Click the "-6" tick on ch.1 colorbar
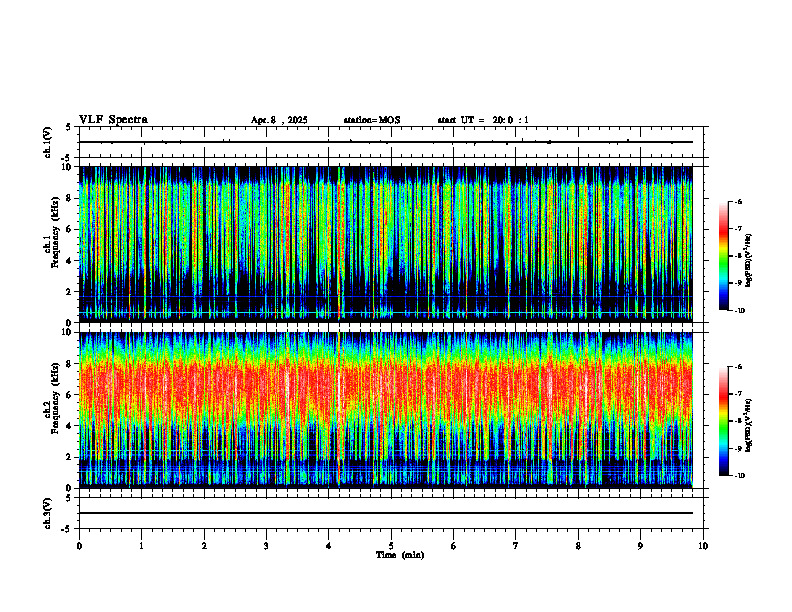The height and width of the screenshot is (612, 792). click(739, 201)
